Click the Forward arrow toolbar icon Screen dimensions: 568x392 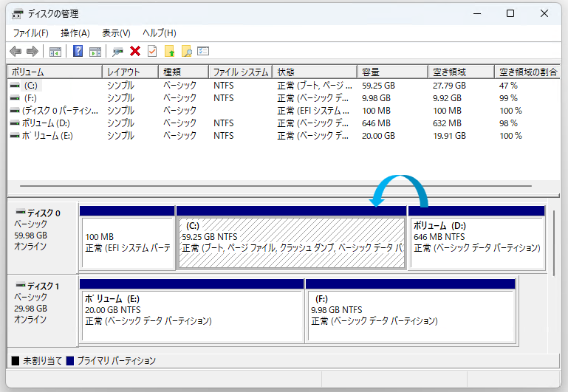tap(32, 52)
